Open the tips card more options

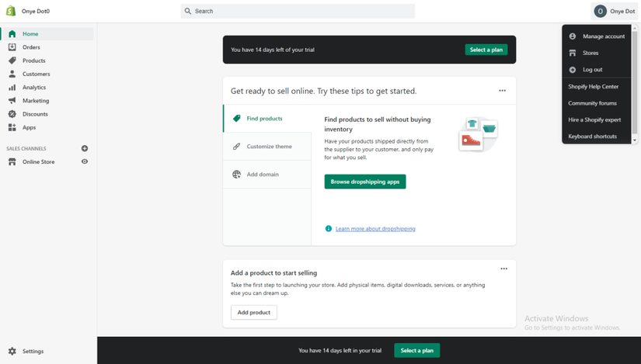point(503,91)
